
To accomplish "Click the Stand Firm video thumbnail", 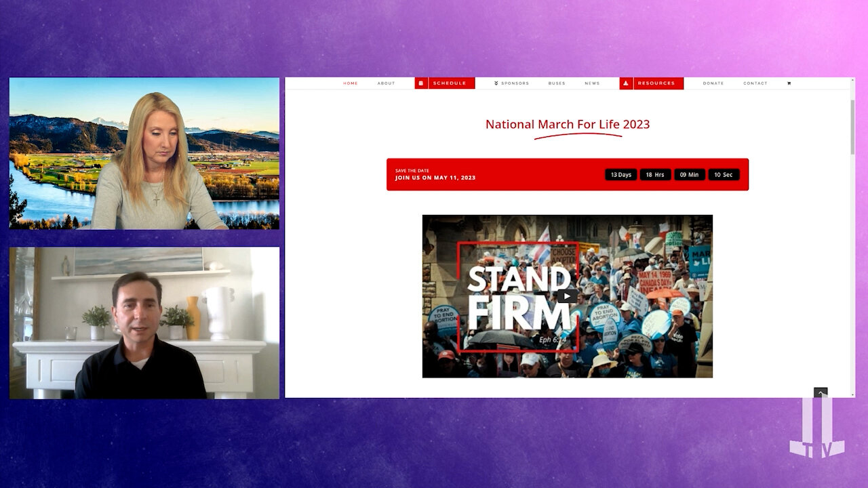I will 568,296.
